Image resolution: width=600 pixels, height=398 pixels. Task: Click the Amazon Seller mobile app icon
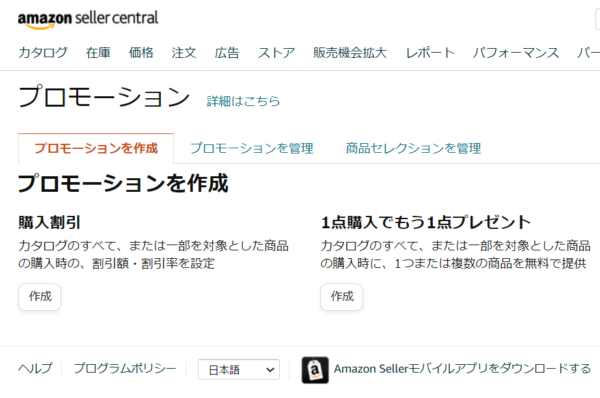pyautogui.click(x=315, y=370)
